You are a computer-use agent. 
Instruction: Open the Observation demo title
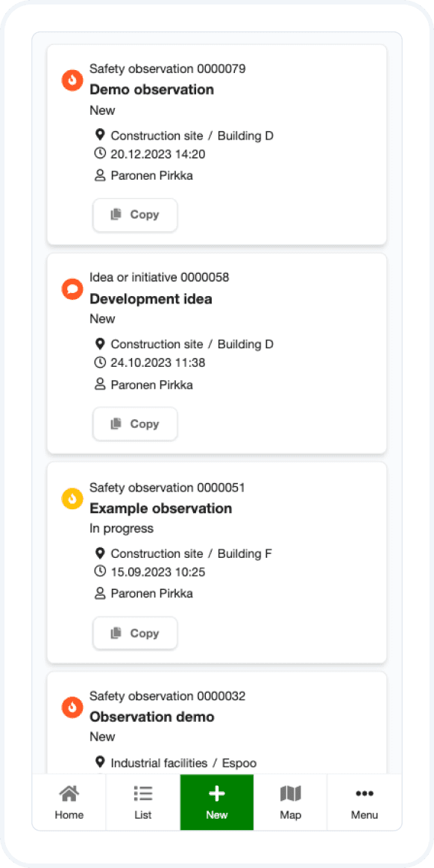click(151, 717)
